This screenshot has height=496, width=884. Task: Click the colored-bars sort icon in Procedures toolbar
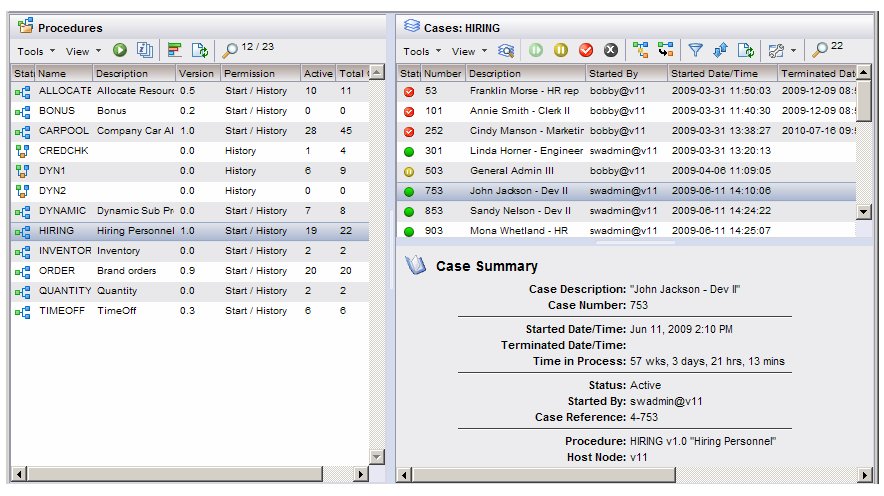174,50
